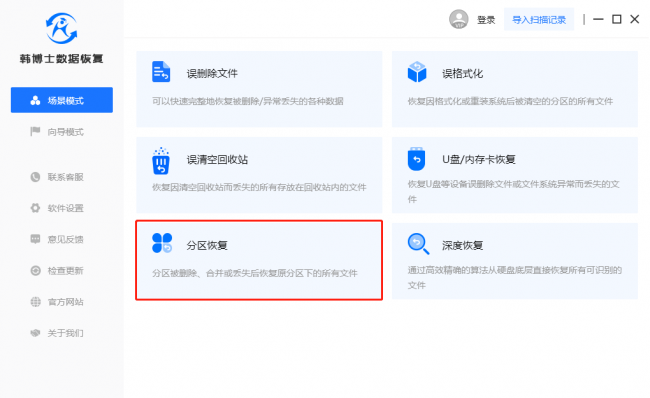Screen dimensions: 650x398
Task: Click the 分区恢复 four-squares icon
Action: (x=162, y=243)
